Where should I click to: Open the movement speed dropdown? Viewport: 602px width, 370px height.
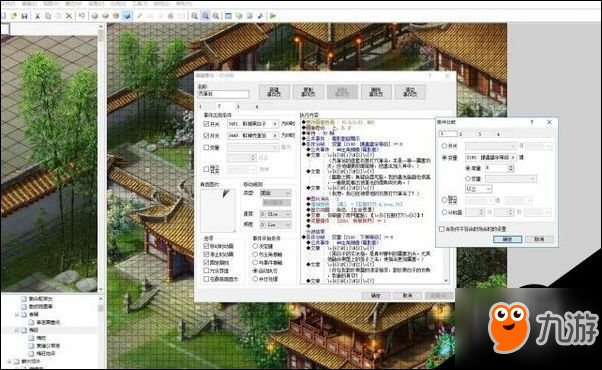click(275, 214)
